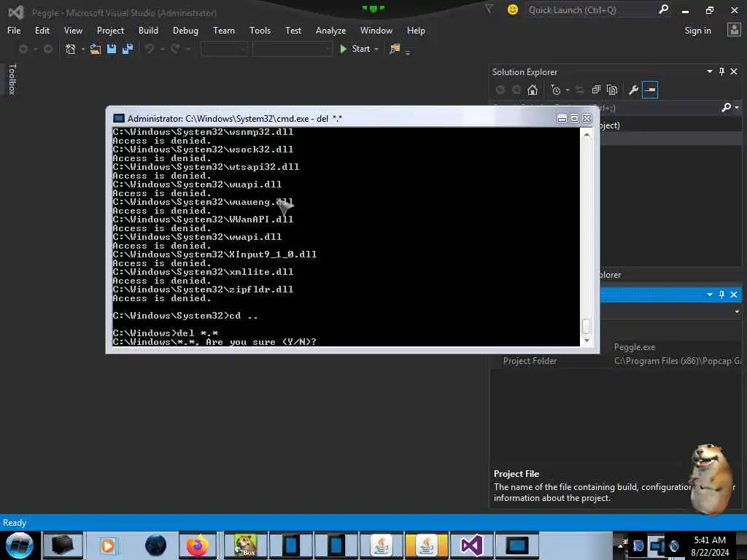
Task: Click the Solution Explorer search magnifier
Action: pyautogui.click(x=727, y=108)
